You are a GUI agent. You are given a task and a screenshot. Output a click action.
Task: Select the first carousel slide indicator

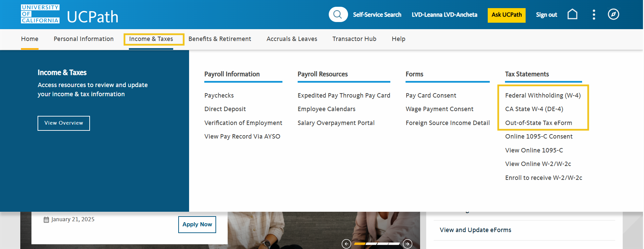point(360,244)
